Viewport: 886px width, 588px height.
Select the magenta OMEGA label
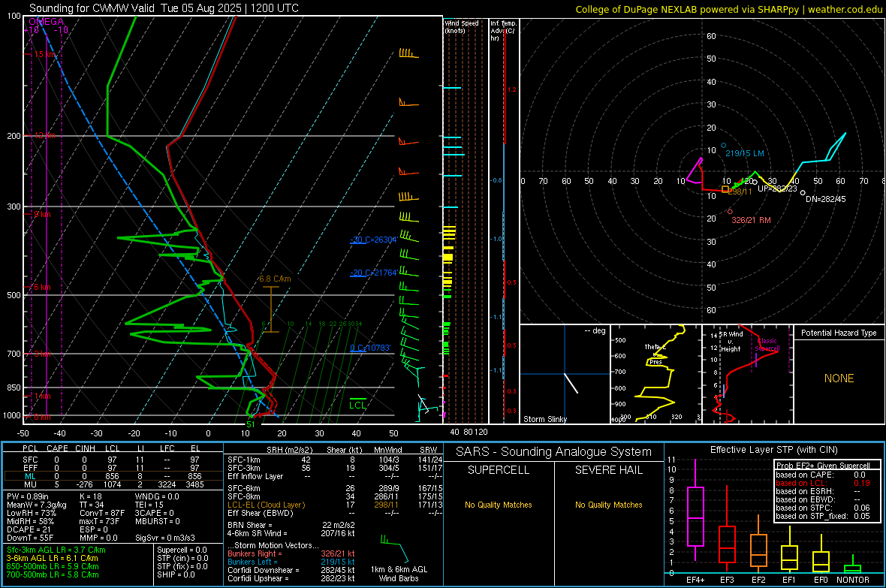point(46,22)
